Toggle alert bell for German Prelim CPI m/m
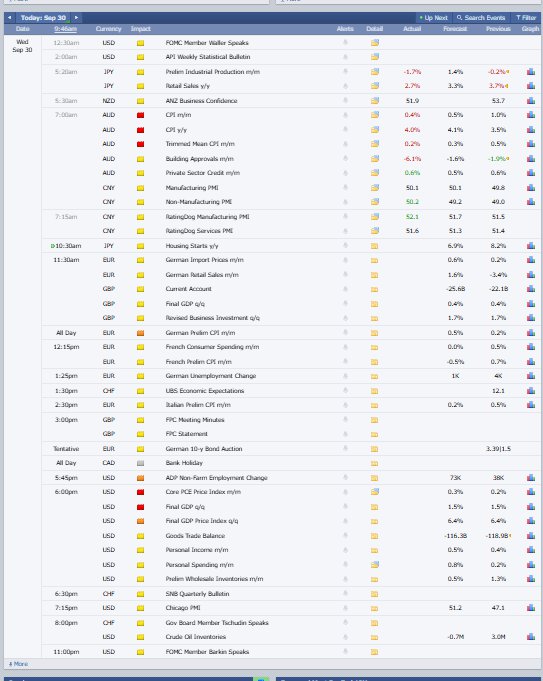The height and width of the screenshot is (681, 543). (x=345, y=333)
